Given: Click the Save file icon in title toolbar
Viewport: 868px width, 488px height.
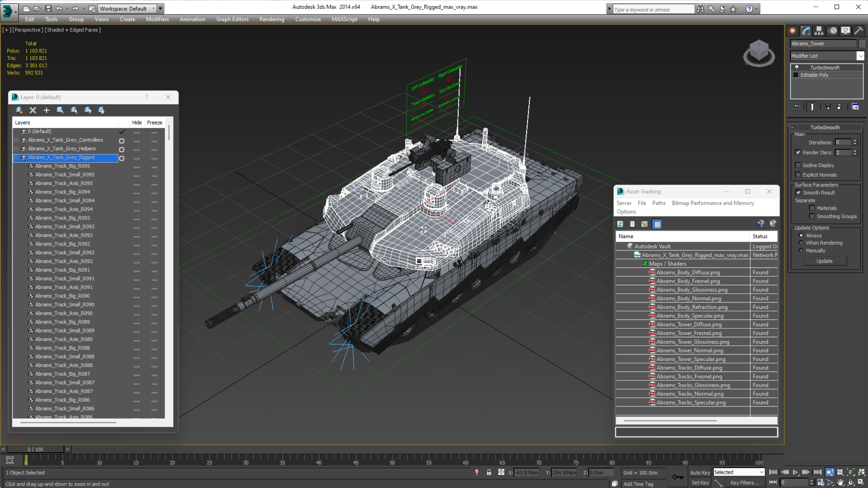Looking at the screenshot, I should (x=48, y=9).
